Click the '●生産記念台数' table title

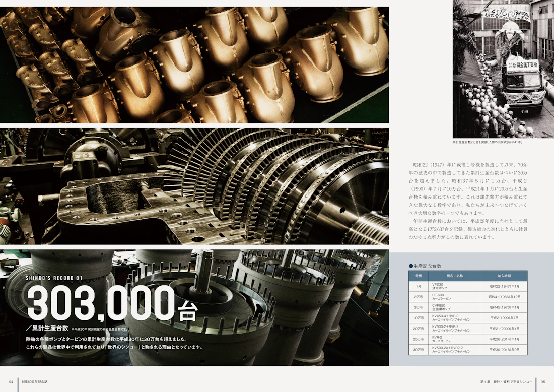[425, 266]
